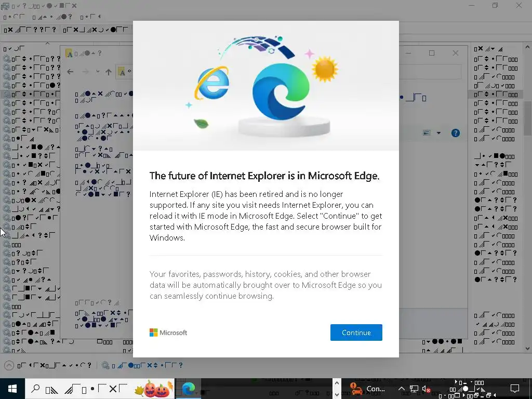The height and width of the screenshot is (399, 532).
Task: Collapse details with circular chevron at bottom
Action: pyautogui.click(x=9, y=365)
